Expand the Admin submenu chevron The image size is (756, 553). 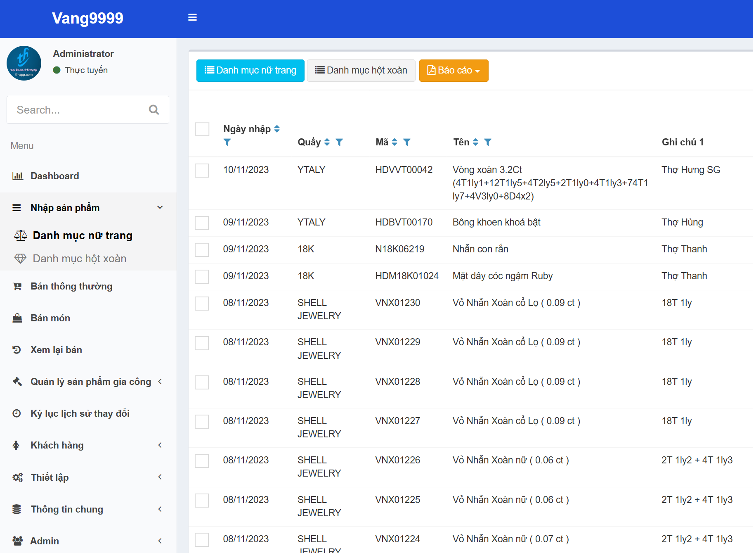(x=160, y=541)
